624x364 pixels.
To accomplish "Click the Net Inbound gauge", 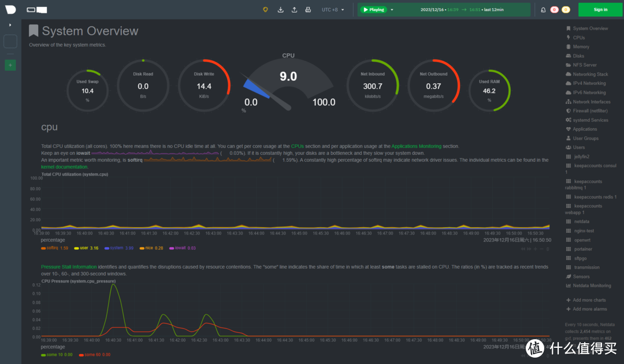I will point(373,86).
